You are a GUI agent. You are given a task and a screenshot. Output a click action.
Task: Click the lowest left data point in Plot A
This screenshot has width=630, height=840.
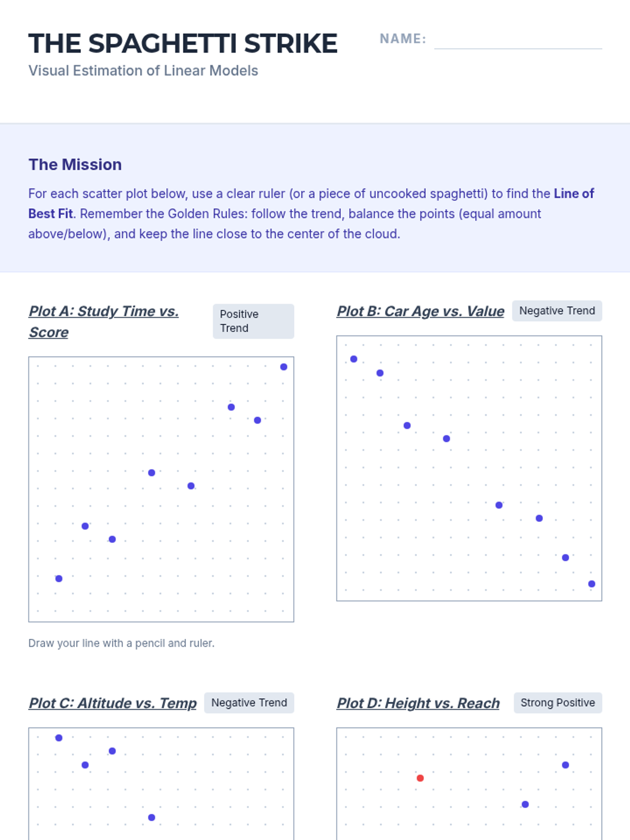[x=59, y=579]
